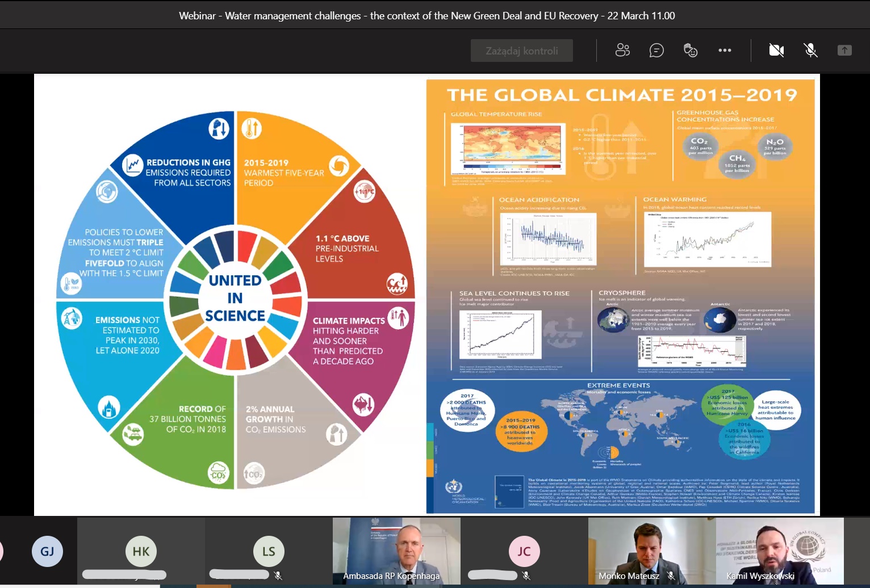870x588 pixels.
Task: Click the Global Climate 2015–2019 infographic
Action: point(620,296)
